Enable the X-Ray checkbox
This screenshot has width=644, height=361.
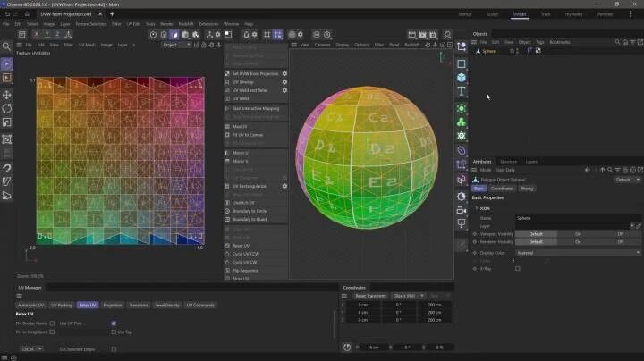pos(517,268)
